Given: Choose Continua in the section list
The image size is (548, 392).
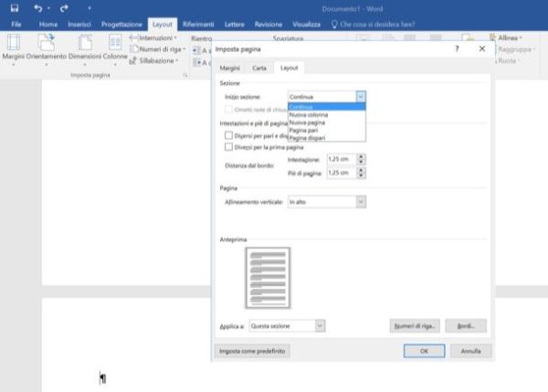Looking at the screenshot, I should point(327,107).
